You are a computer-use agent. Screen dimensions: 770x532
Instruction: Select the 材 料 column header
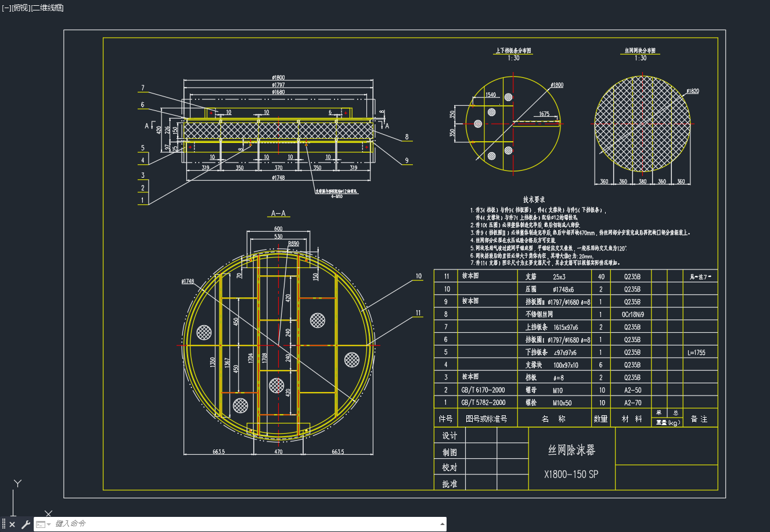tap(632, 419)
